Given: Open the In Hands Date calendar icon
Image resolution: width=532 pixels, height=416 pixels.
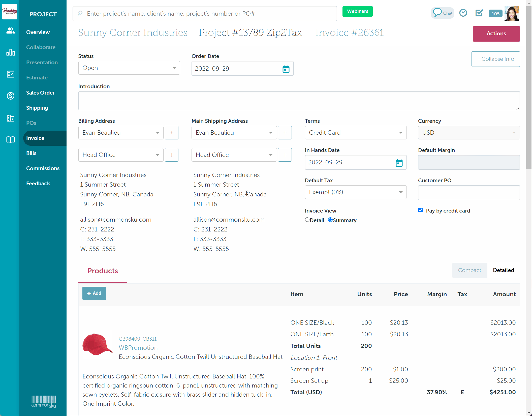Looking at the screenshot, I should tap(399, 163).
